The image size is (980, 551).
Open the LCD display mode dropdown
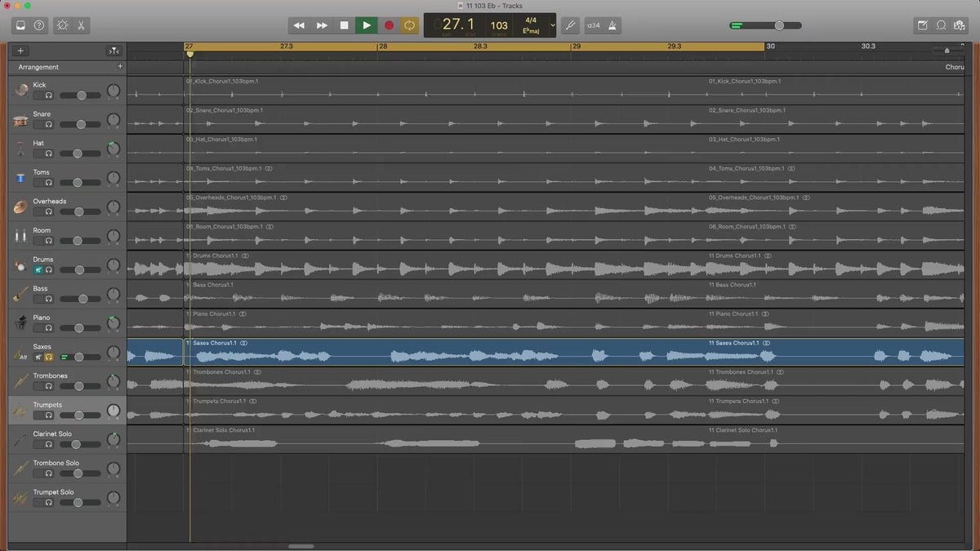click(553, 25)
